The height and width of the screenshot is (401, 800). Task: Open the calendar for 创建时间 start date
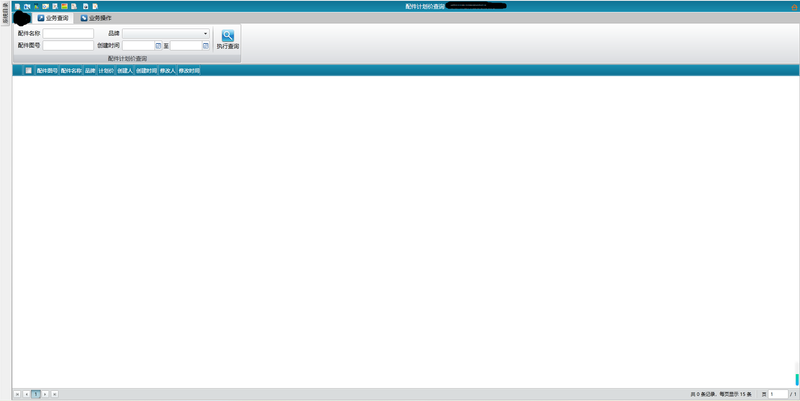point(158,46)
